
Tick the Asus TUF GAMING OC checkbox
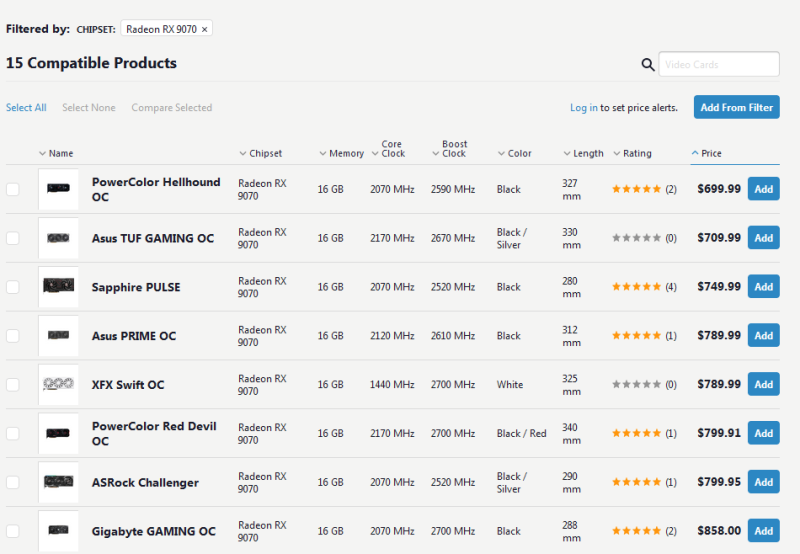(x=13, y=238)
